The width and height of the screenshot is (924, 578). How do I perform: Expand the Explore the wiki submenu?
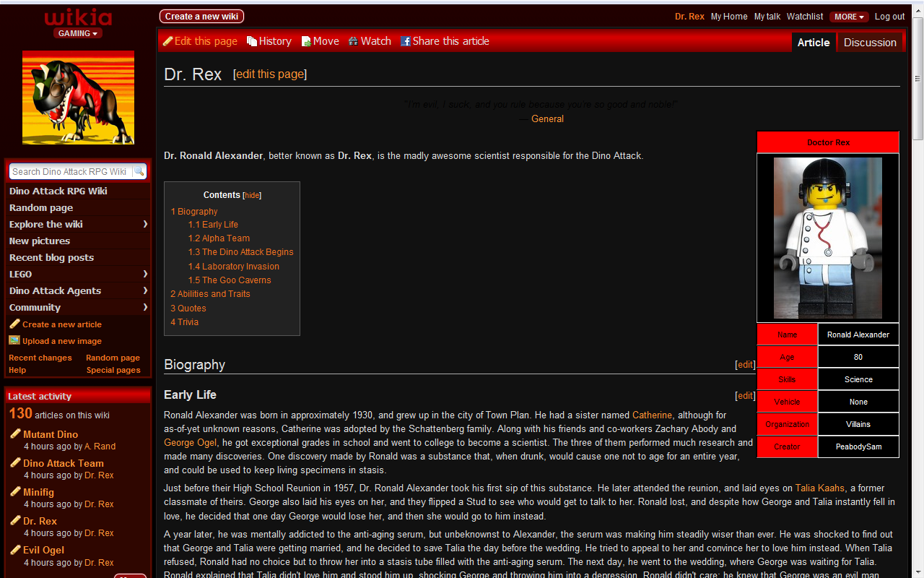145,224
